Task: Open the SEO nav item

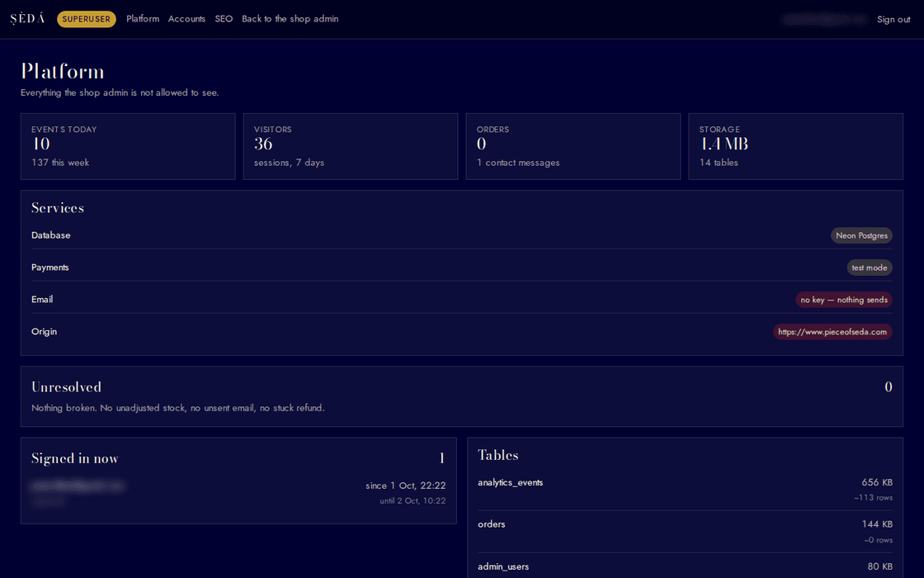Action: tap(224, 19)
